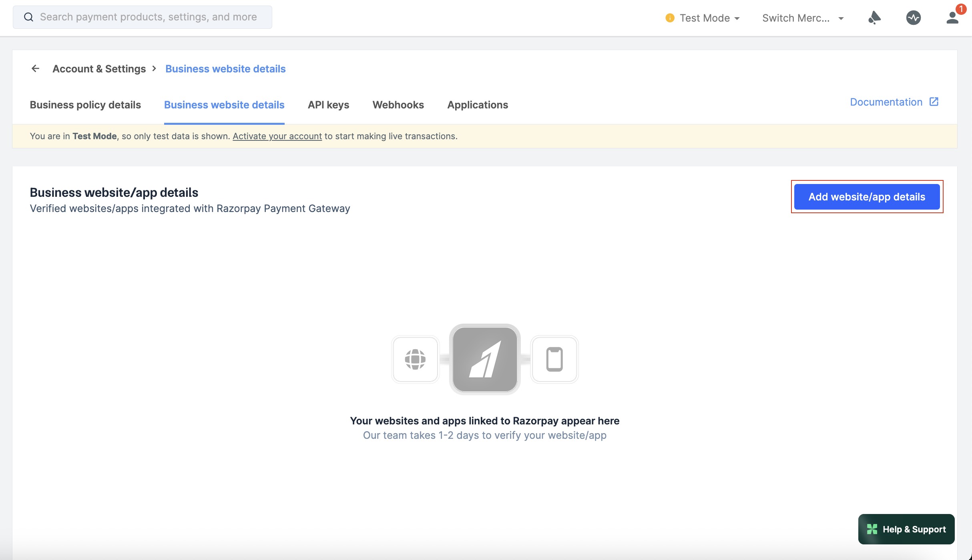972x560 pixels.
Task: Open the user profile icon
Action: coord(952,18)
